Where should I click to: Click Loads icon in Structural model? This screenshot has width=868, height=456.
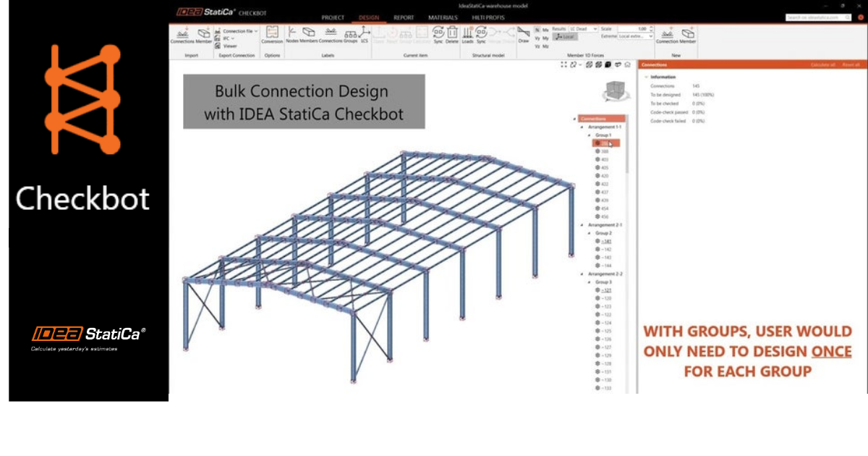pyautogui.click(x=467, y=32)
